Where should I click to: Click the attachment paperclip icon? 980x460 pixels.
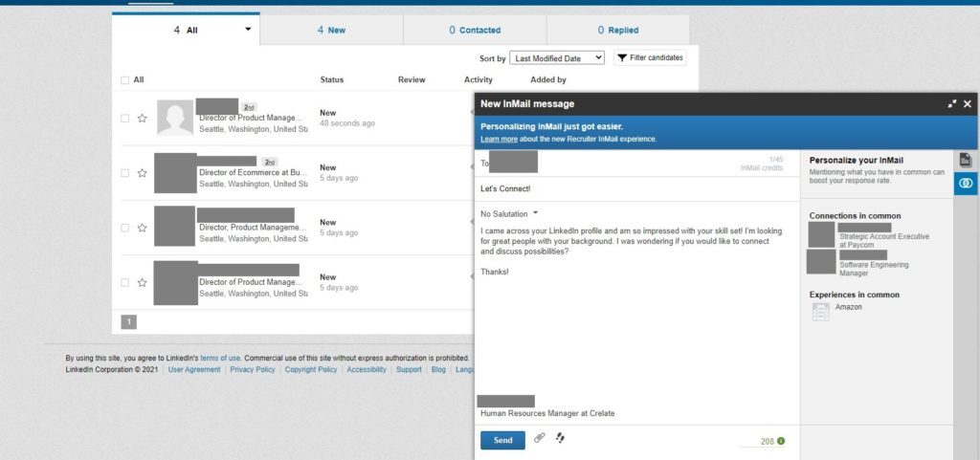(540, 438)
